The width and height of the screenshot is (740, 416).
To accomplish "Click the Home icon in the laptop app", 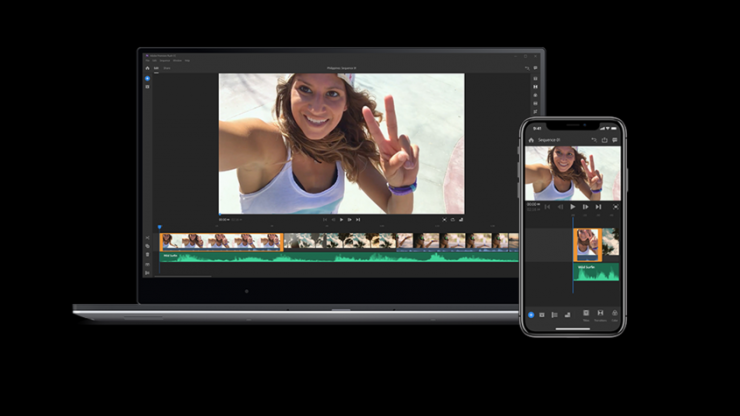I will coord(146,68).
